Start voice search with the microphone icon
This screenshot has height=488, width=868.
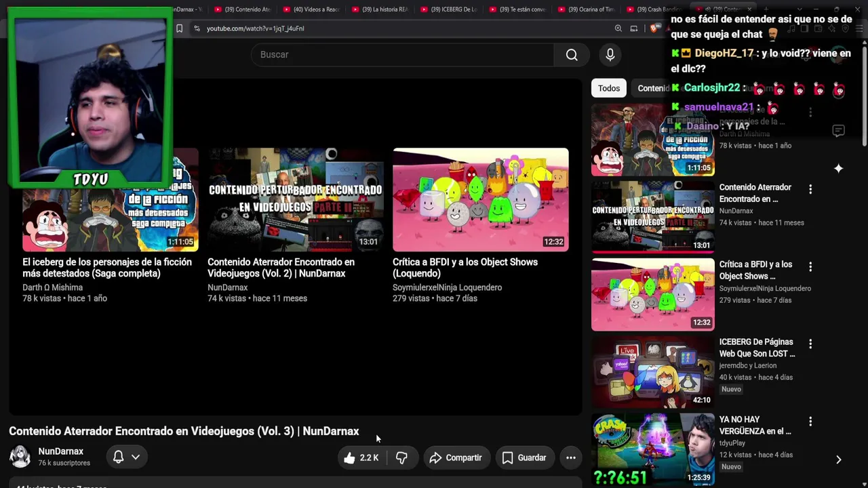pos(610,55)
